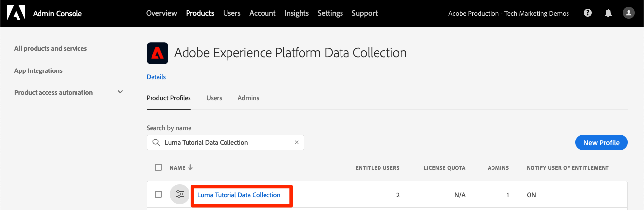Viewport: 644px width, 210px height.
Task: Check the select-all checkbox in header
Action: pyautogui.click(x=158, y=167)
